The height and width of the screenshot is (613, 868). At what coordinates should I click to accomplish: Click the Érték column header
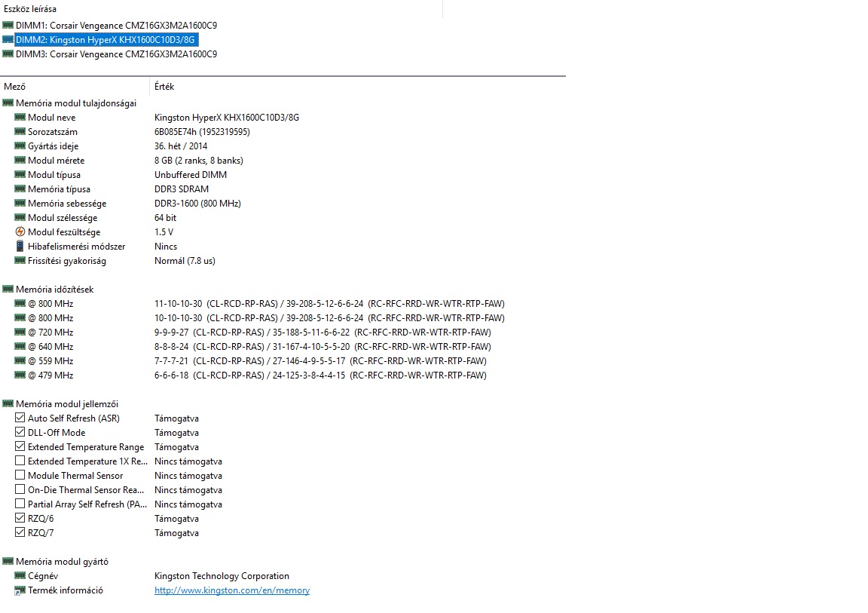click(x=164, y=87)
